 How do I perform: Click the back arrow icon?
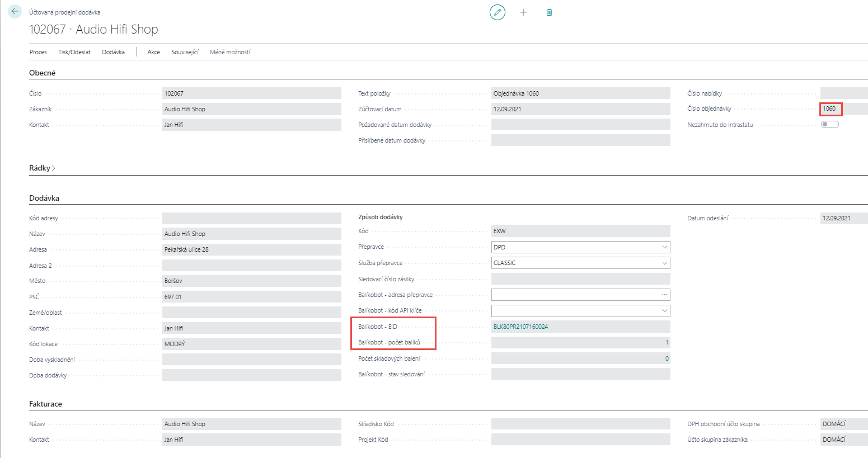(15, 12)
